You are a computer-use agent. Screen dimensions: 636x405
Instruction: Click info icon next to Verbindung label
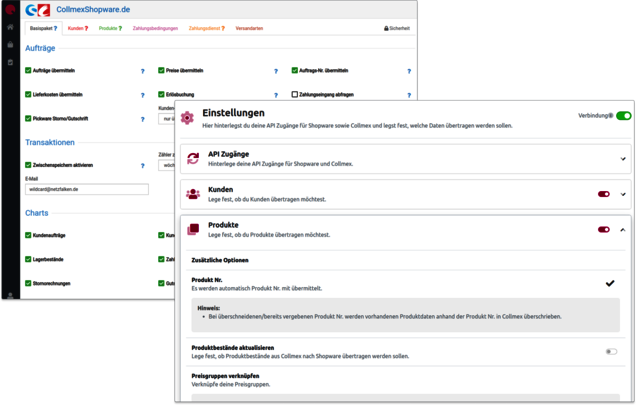[611, 116]
